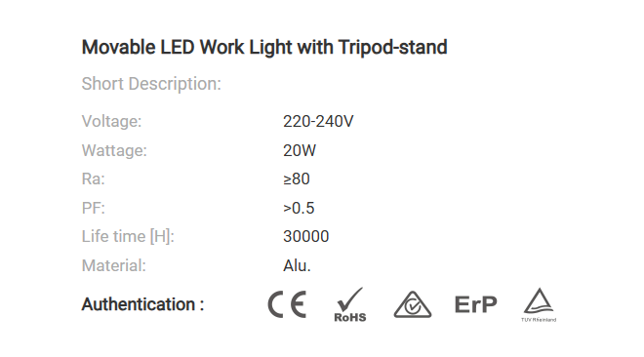The width and height of the screenshot is (644, 357).
Task: Select the Short Description heading
Action: (151, 84)
